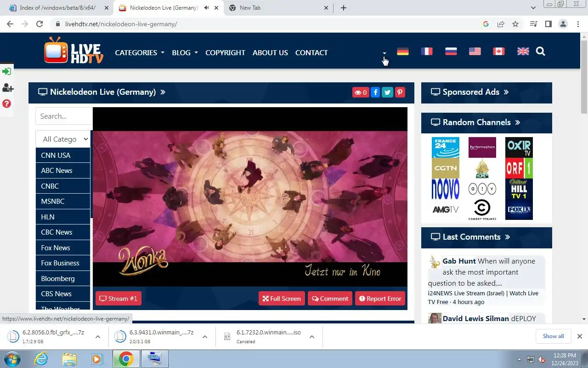This screenshot has height=368, width=588.
Task: Share on Twitter icon
Action: point(388,92)
